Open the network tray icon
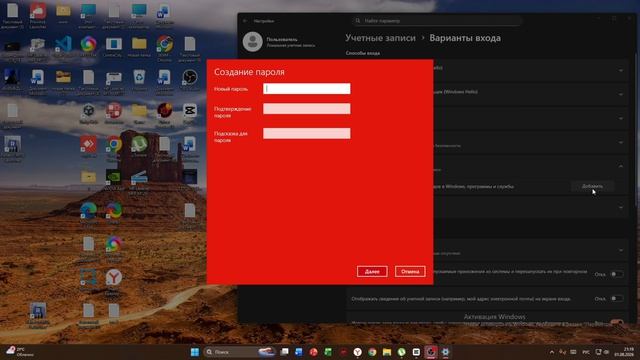Viewport: 640px width, 360px height. (598, 352)
